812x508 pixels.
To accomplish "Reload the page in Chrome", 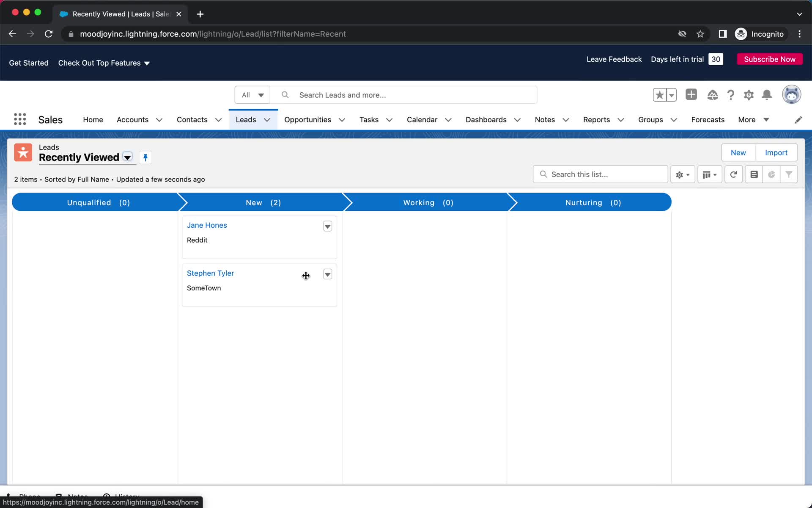I will [x=49, y=34].
